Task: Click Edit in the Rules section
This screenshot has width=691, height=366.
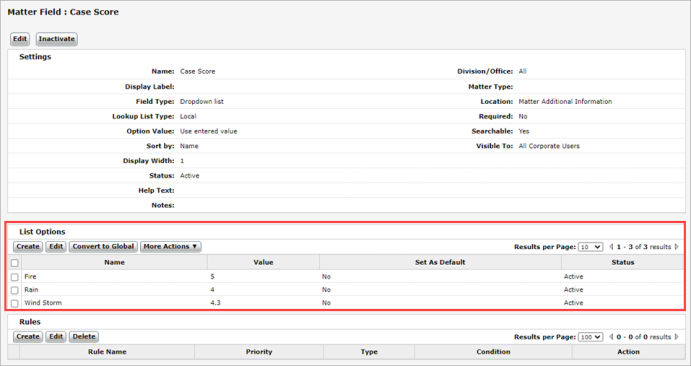Action: point(56,336)
